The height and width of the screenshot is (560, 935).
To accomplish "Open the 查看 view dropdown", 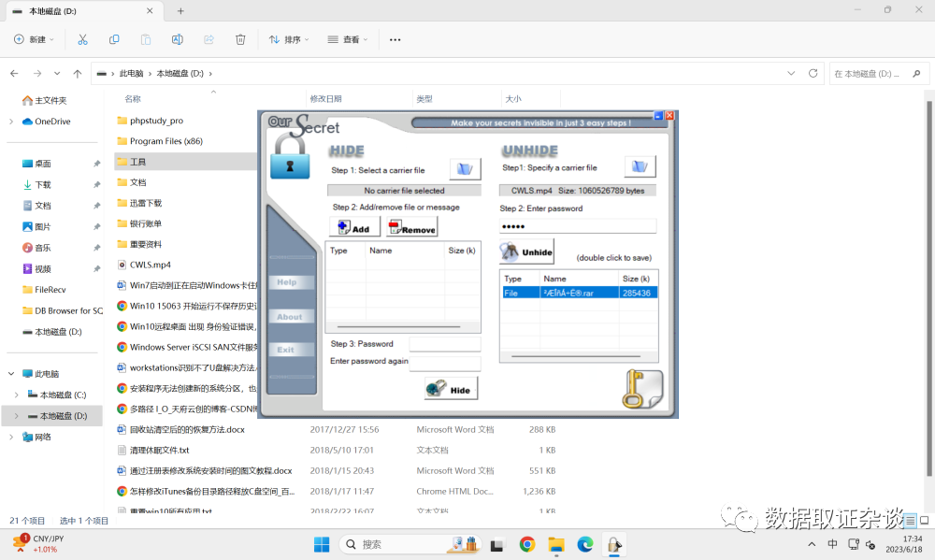I will tap(348, 39).
